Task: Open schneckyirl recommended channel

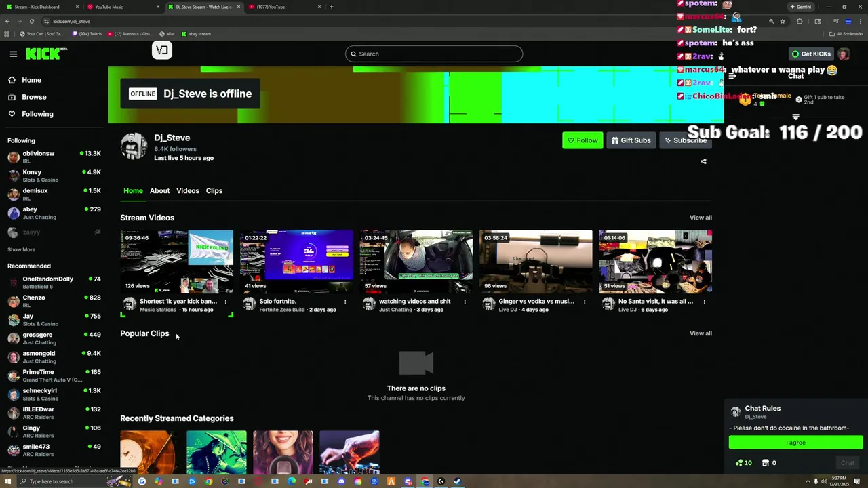Action: (x=54, y=394)
